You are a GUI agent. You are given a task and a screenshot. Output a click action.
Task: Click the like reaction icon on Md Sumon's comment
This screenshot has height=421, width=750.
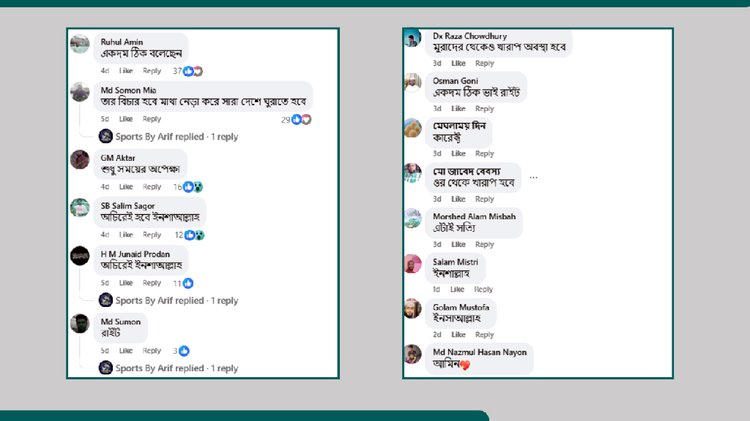tap(186, 351)
